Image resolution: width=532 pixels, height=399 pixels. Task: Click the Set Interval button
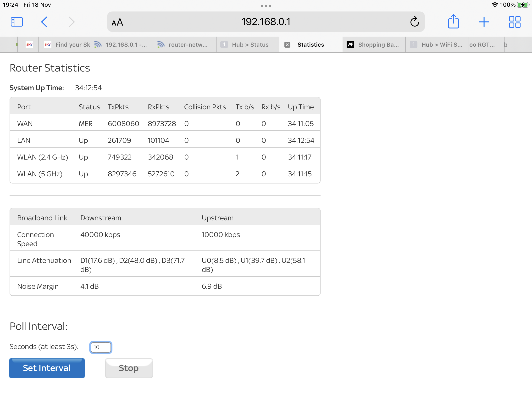click(x=47, y=368)
